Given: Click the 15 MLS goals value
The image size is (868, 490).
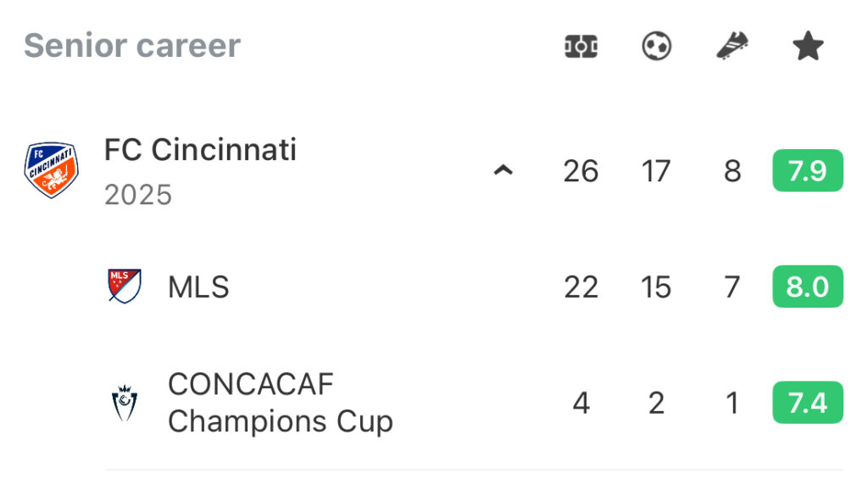Looking at the screenshot, I should click(656, 287).
